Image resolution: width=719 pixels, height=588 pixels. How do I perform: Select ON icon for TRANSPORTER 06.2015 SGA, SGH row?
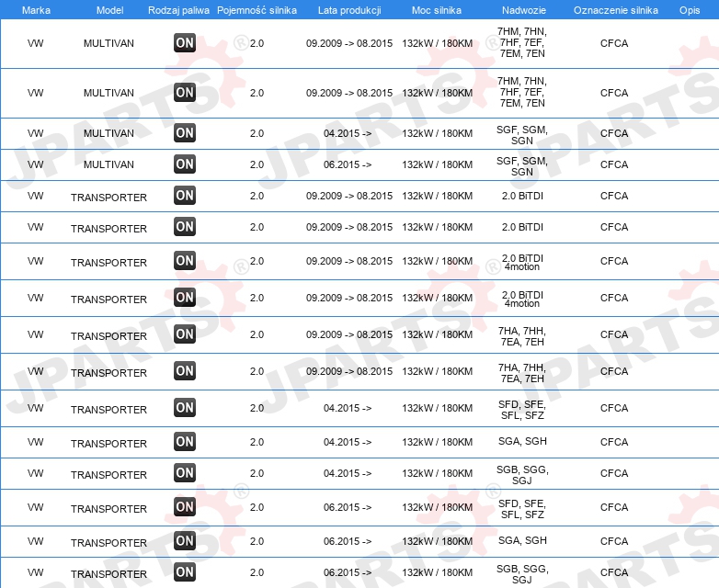pyautogui.click(x=185, y=540)
